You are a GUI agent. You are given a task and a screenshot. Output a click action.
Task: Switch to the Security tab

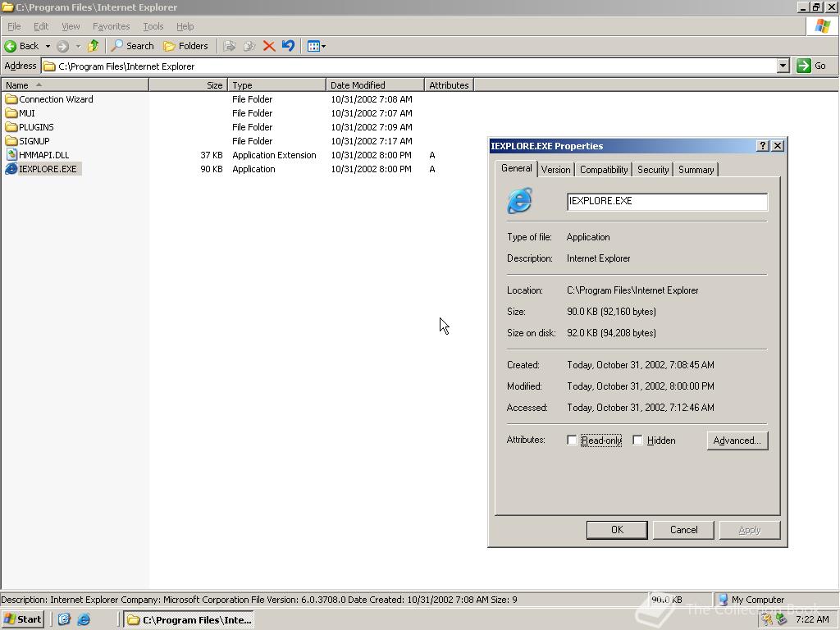pos(652,170)
